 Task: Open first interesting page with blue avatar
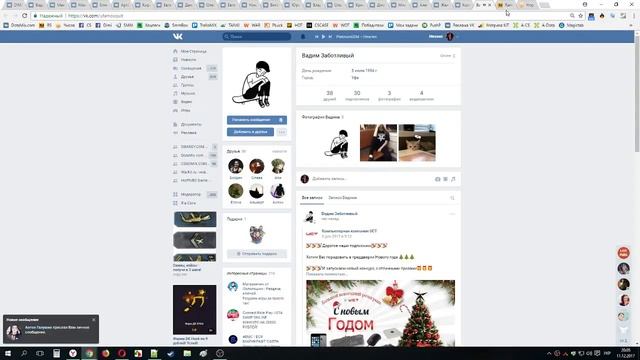pos(233,287)
